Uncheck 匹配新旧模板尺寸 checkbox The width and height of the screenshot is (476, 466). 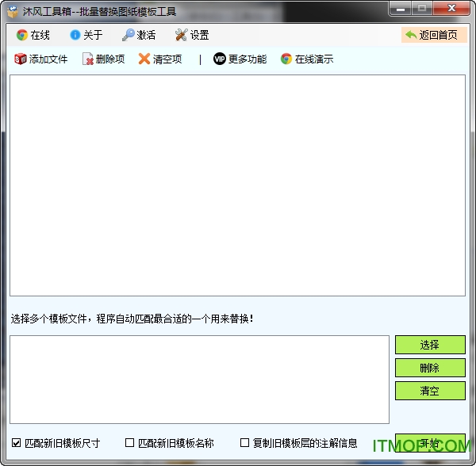[x=16, y=443]
